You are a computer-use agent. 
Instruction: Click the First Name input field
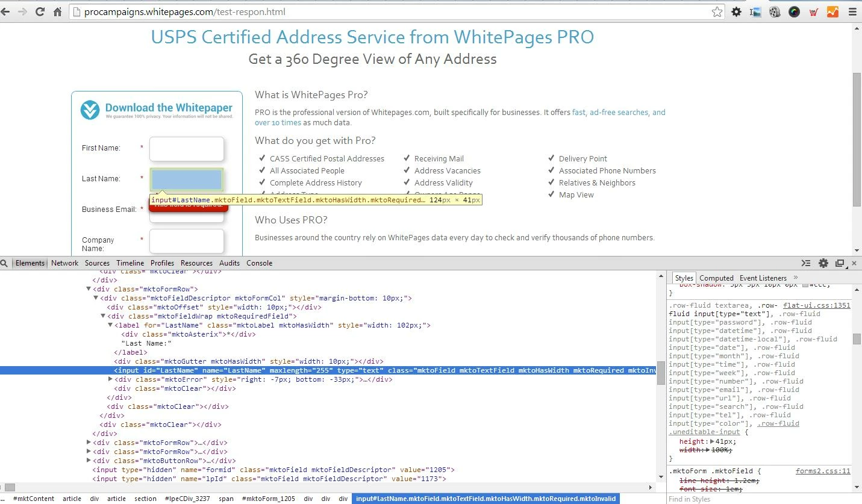[187, 149]
